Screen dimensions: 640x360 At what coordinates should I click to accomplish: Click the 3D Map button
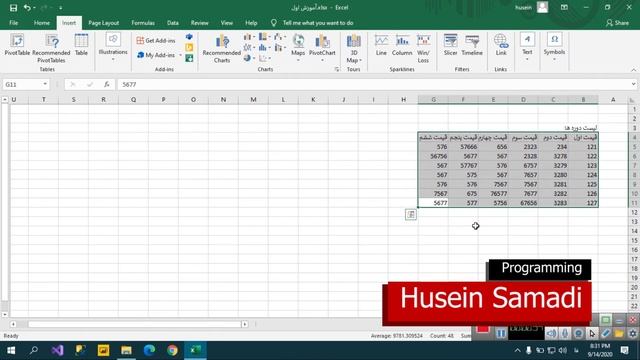[353, 48]
